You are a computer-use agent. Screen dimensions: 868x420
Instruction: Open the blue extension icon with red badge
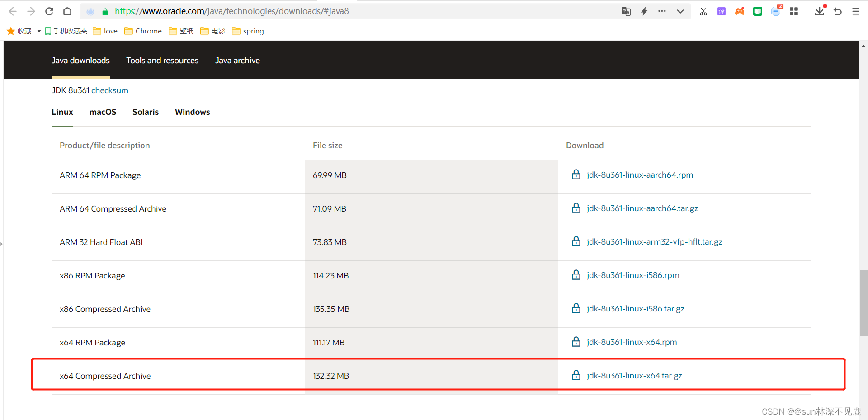776,10
